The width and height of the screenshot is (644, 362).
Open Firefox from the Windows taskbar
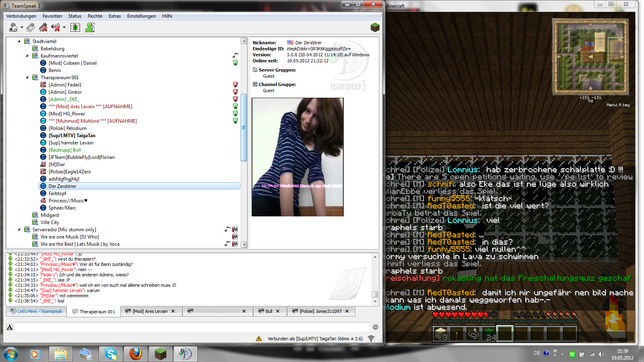click(x=136, y=354)
